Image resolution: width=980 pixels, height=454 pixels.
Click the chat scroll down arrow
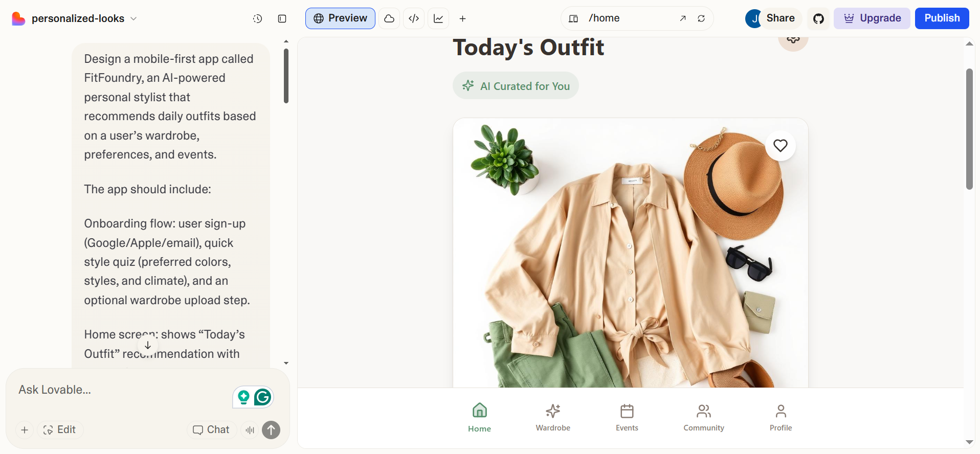tap(286, 363)
